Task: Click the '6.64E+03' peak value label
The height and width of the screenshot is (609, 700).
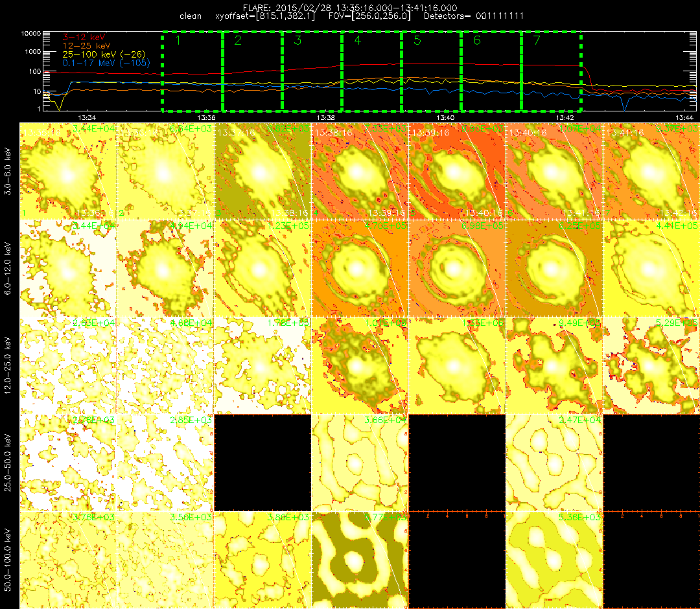Action: (191, 128)
